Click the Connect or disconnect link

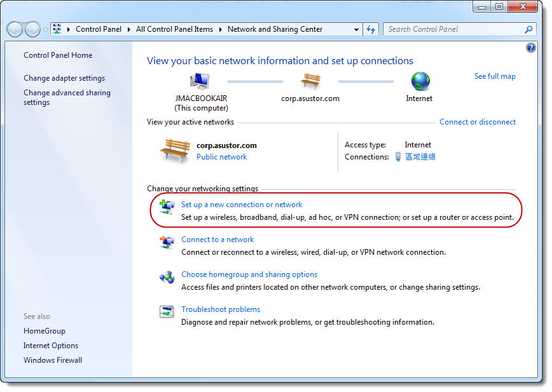point(478,122)
